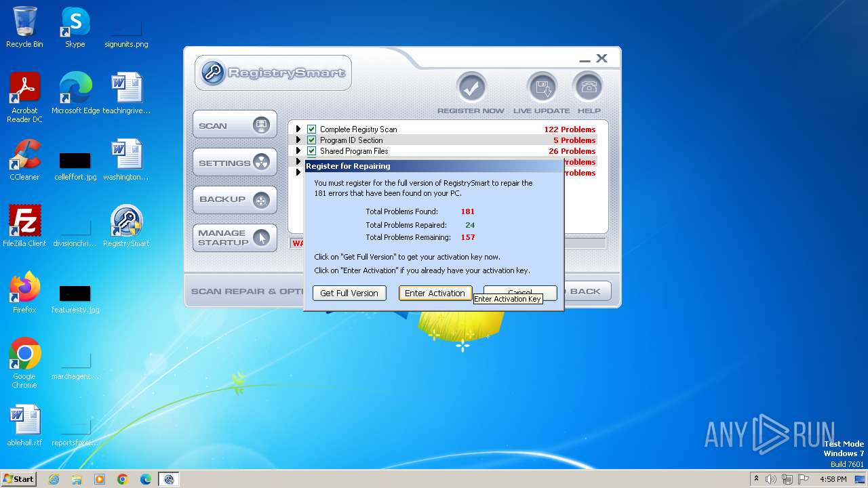This screenshot has height=488, width=868.
Task: Open Live Update icon in RegistrySmart
Action: (x=542, y=87)
